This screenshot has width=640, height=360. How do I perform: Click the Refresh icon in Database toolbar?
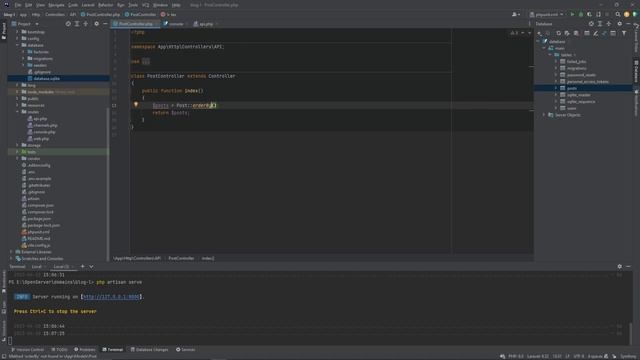pos(558,33)
